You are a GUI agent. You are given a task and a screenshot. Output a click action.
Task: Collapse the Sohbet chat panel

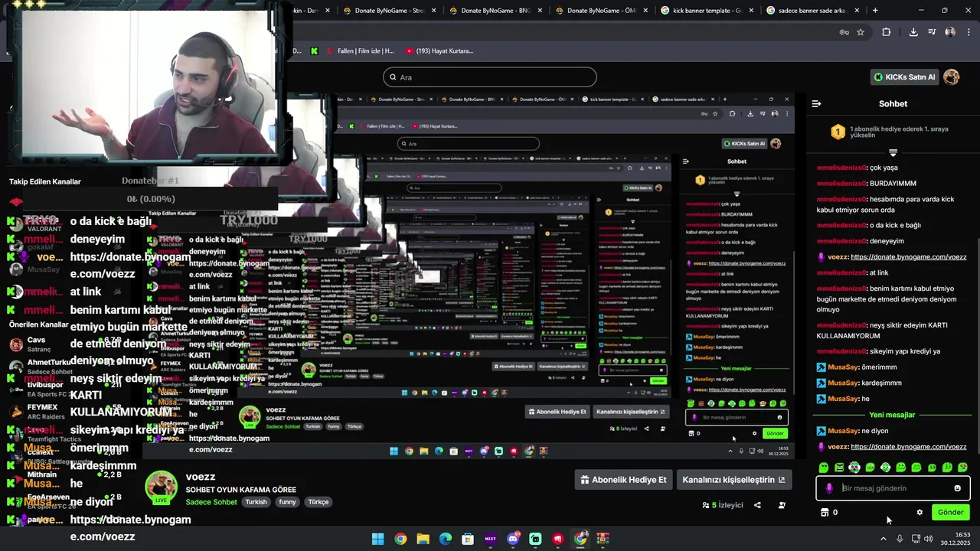[x=816, y=103]
